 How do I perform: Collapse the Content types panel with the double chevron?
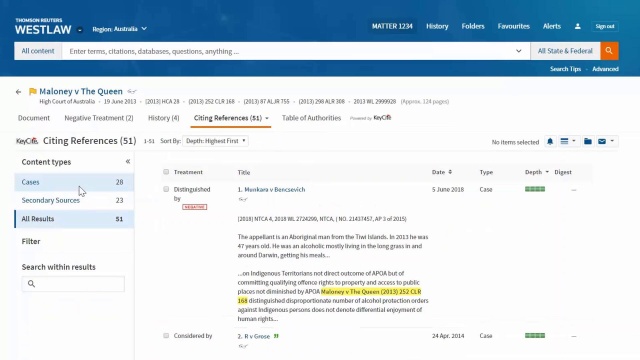pos(128,162)
